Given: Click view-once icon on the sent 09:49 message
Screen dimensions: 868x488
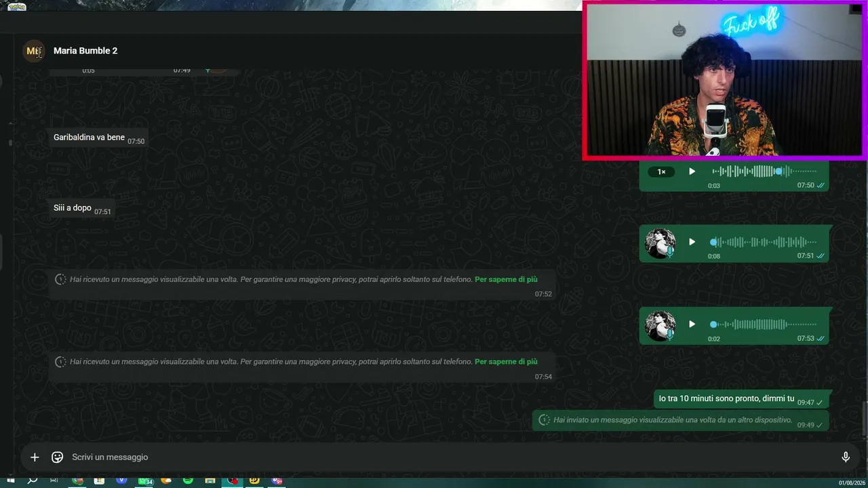Looking at the screenshot, I should tap(544, 420).
